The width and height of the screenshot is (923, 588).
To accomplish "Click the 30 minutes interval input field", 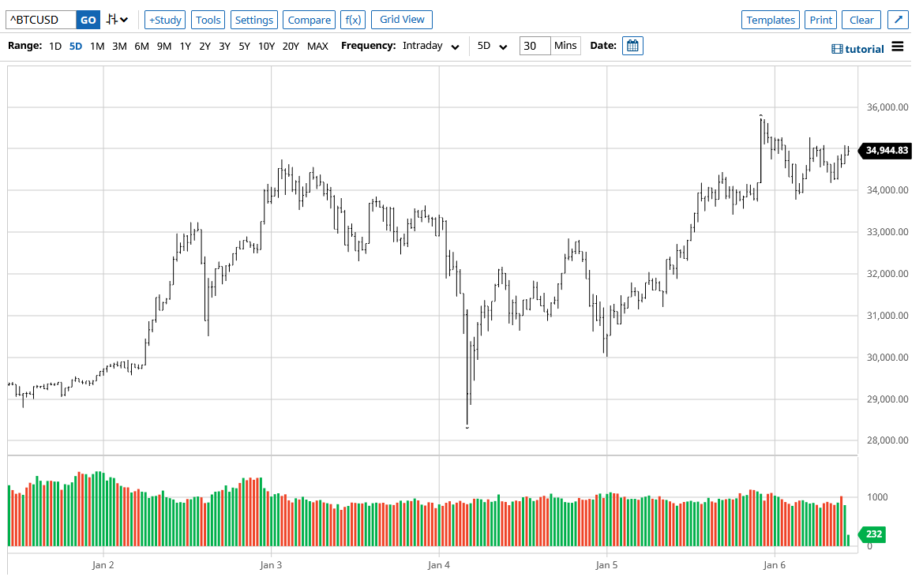I will pos(534,46).
